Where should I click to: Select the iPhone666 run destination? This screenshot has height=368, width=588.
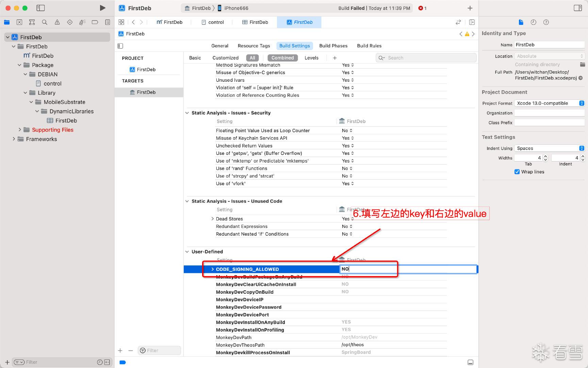point(233,8)
